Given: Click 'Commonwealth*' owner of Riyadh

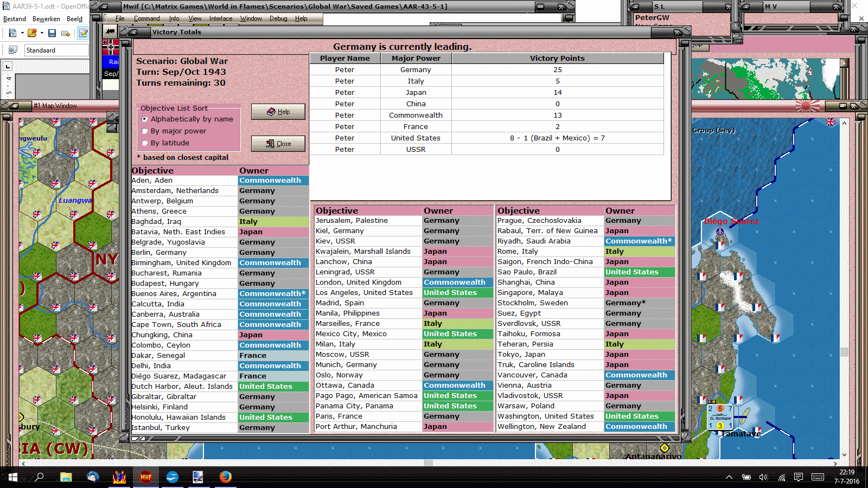Looking at the screenshot, I should pyautogui.click(x=640, y=241).
